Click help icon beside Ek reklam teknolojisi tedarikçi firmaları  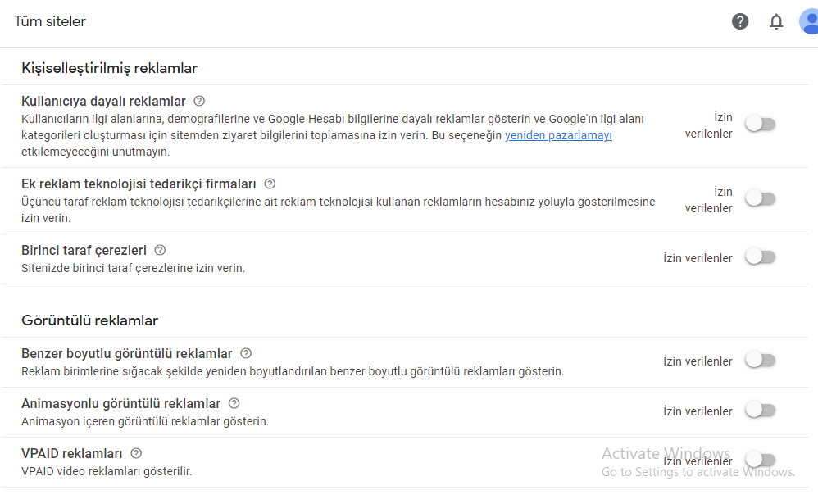pos(270,184)
